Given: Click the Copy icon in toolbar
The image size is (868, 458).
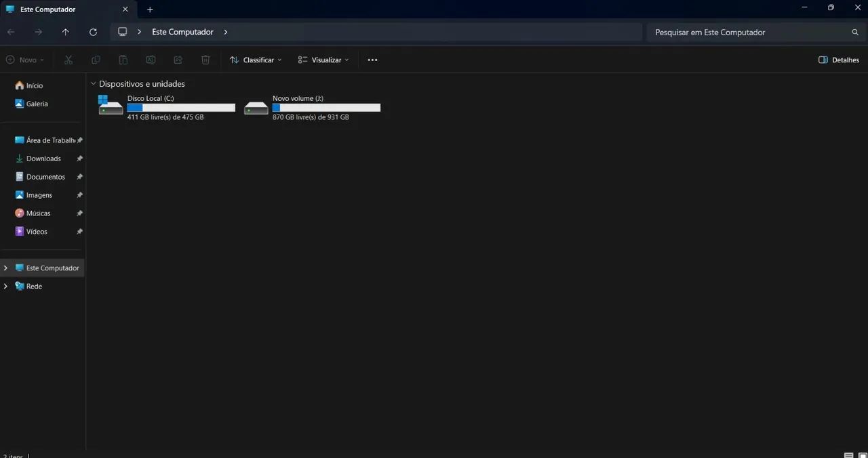Looking at the screenshot, I should pos(96,60).
